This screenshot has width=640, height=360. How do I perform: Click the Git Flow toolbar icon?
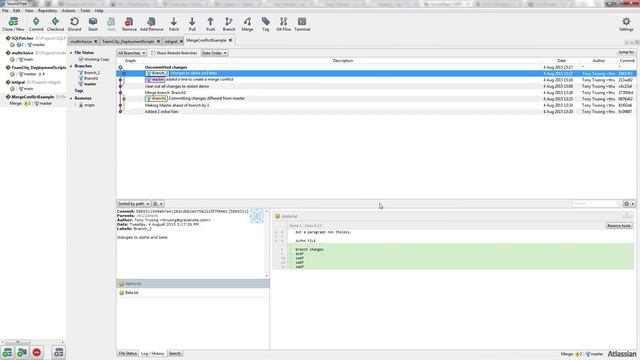[x=283, y=24]
